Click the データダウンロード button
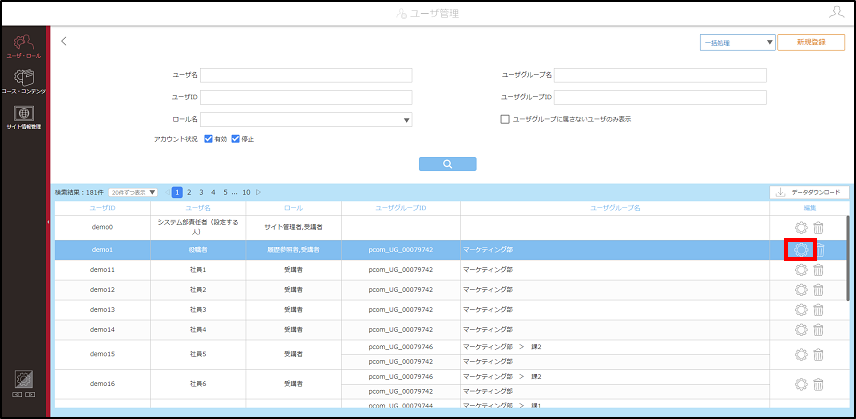 point(809,192)
